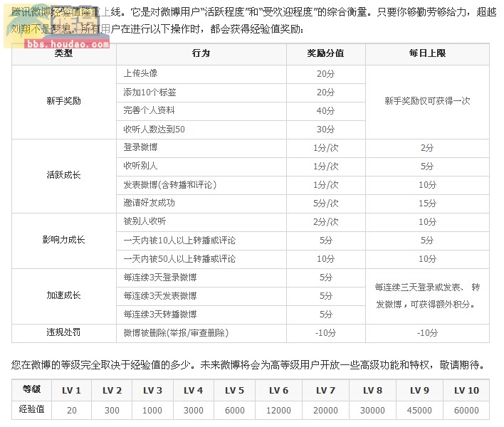The width and height of the screenshot is (504, 427).
Task: Click the 'LV 7' level header
Action: [x=325, y=391]
